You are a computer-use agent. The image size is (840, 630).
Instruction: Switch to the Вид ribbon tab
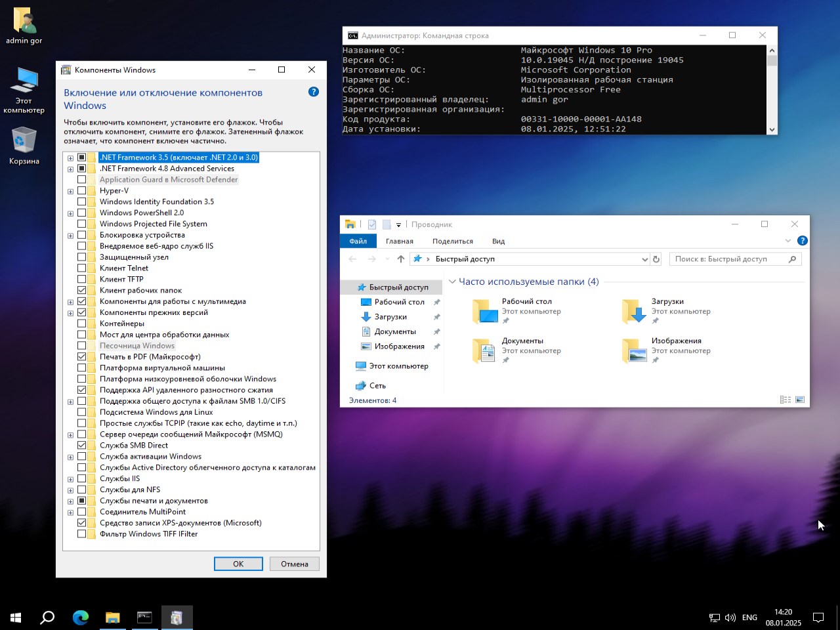[x=498, y=241]
